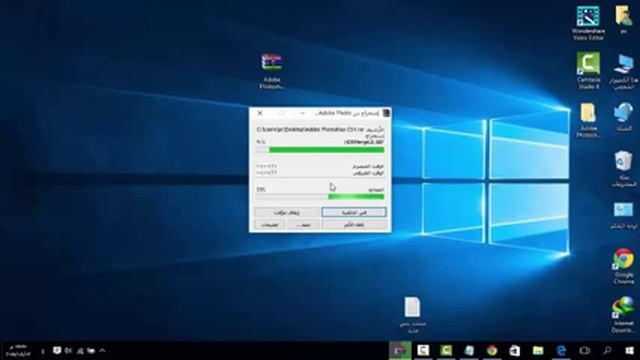Switch to the white Camtasia Recorder taskbar icon
640x360 pixels.
[423, 351]
